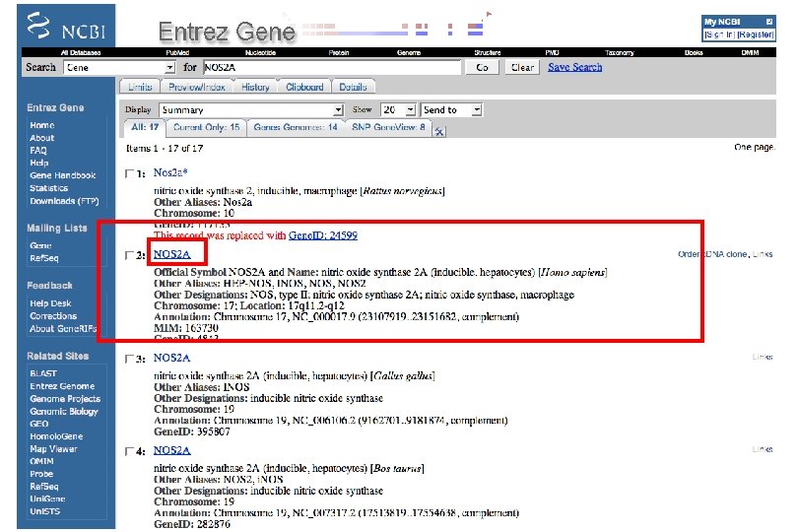This screenshot has height=532, width=798.
Task: Open the RefSeq mailing list link
Action: [43, 258]
